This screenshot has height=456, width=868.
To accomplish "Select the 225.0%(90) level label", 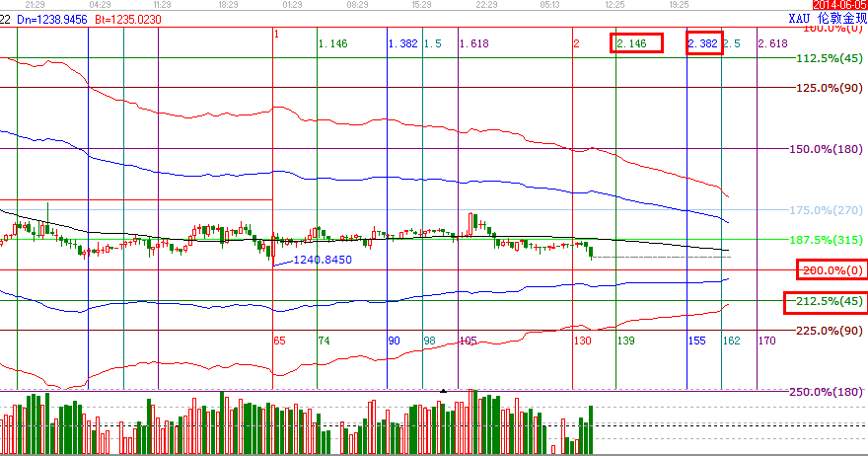I will (x=830, y=331).
